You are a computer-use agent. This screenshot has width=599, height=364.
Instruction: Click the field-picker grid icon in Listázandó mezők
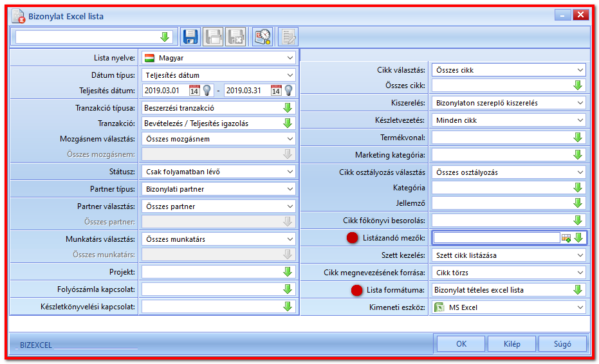click(566, 238)
